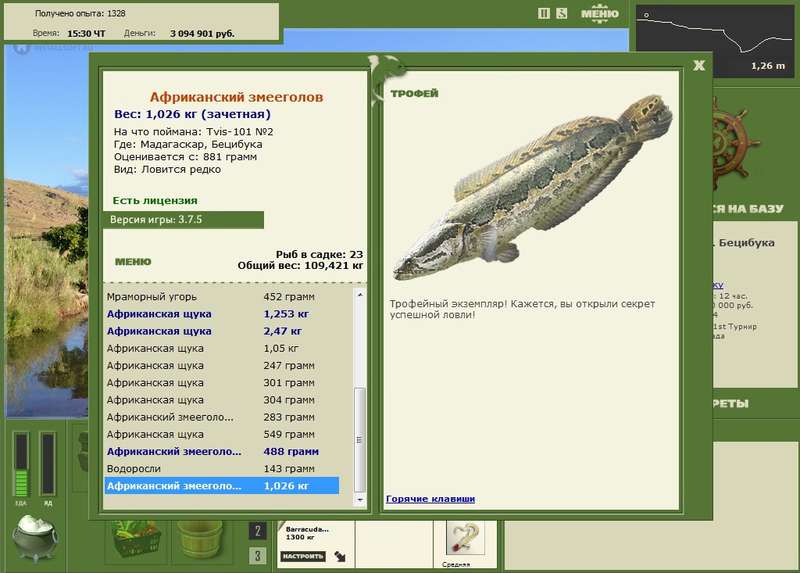Select Африканская щука 301 грамм row
The height and width of the screenshot is (573, 800).
click(x=222, y=383)
